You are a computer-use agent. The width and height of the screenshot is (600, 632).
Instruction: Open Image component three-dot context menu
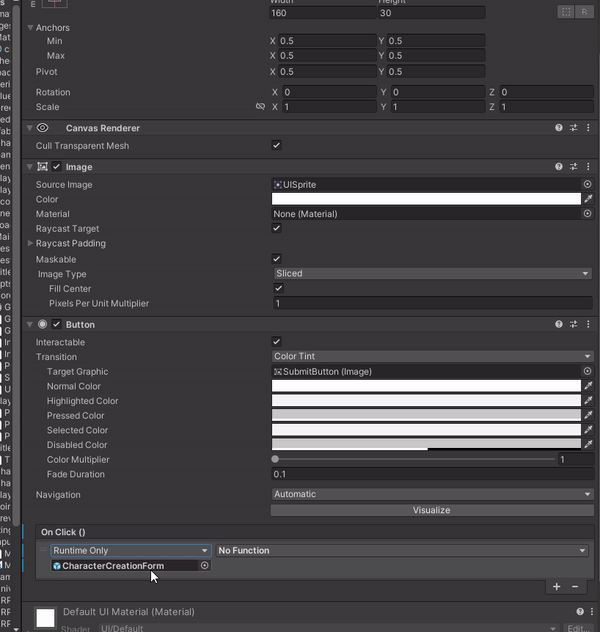click(x=588, y=166)
